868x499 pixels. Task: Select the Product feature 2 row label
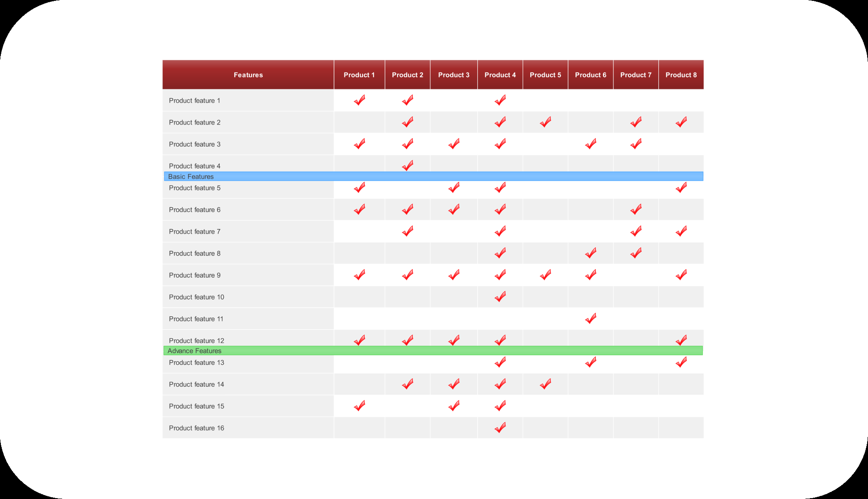pyautogui.click(x=195, y=122)
